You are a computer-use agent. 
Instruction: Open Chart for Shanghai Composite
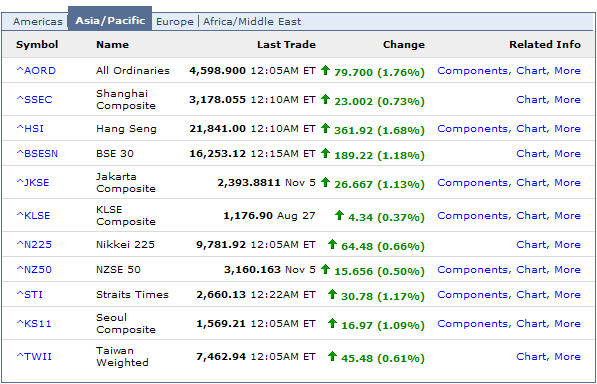pyautogui.click(x=531, y=100)
